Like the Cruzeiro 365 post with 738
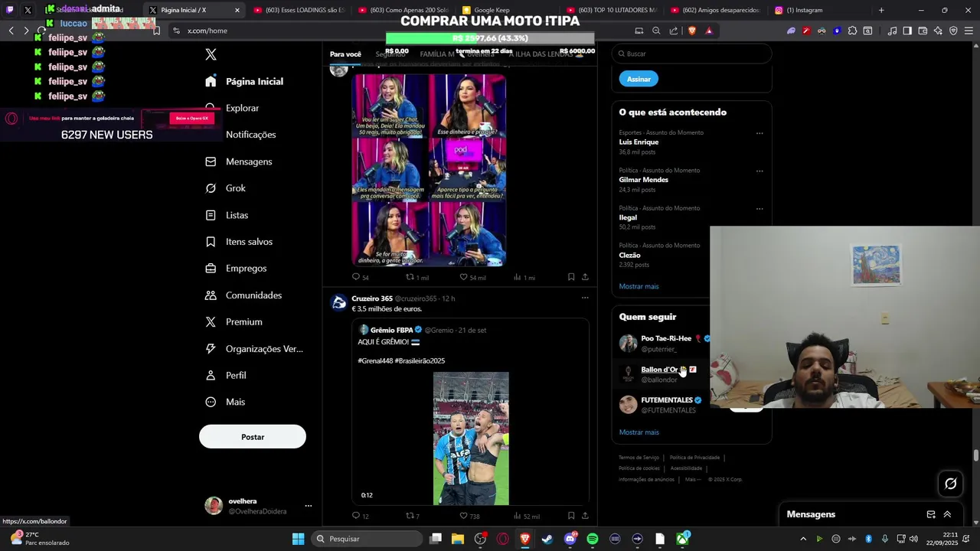Screen dimensions: 980x551 [x=463, y=517]
